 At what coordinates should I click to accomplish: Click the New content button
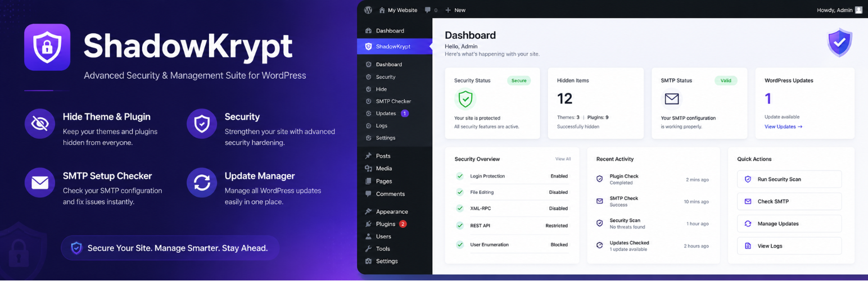pos(455,10)
